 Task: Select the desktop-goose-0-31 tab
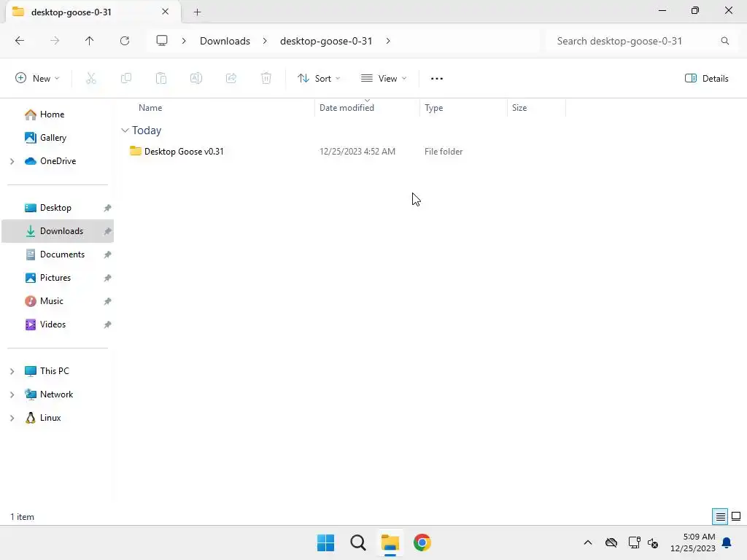click(x=93, y=12)
